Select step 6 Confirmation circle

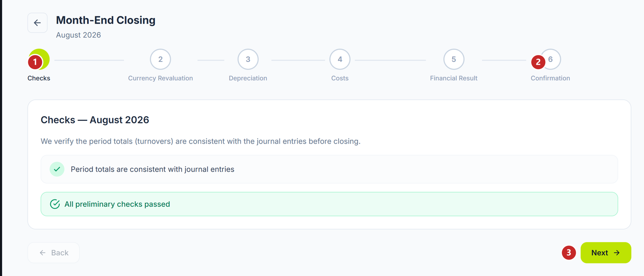click(551, 59)
